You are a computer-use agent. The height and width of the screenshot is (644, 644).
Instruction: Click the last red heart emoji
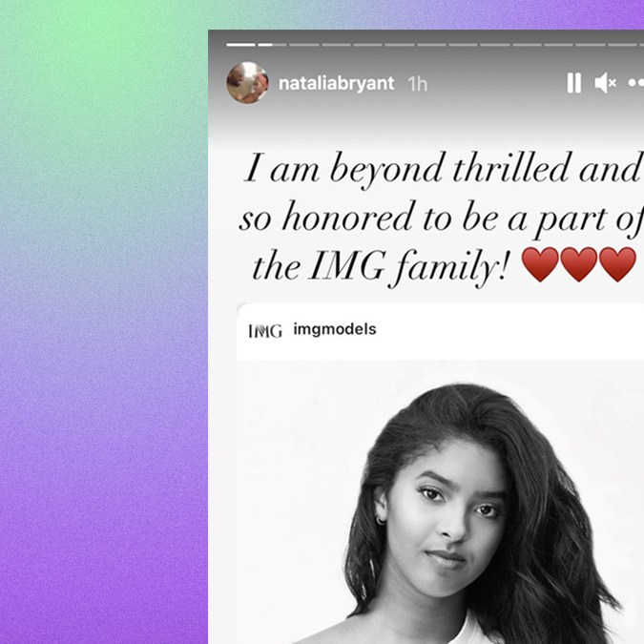pyautogui.click(x=617, y=264)
